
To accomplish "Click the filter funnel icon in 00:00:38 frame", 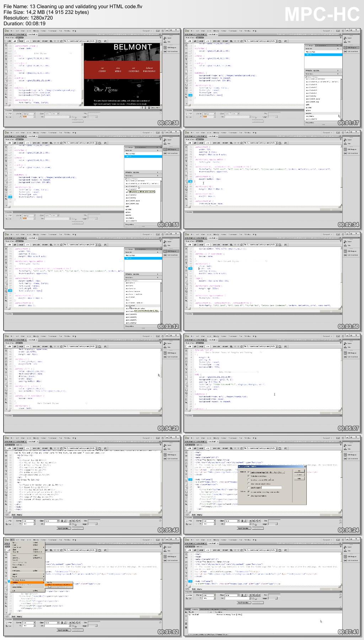I will (x=160, y=37).
